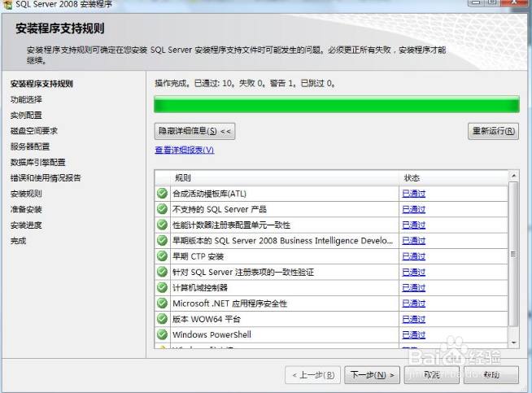Image resolution: width=532 pixels, height=393 pixels.
Task: Open 已通过 status link for Windows PowerShell
Action: pyautogui.click(x=413, y=334)
